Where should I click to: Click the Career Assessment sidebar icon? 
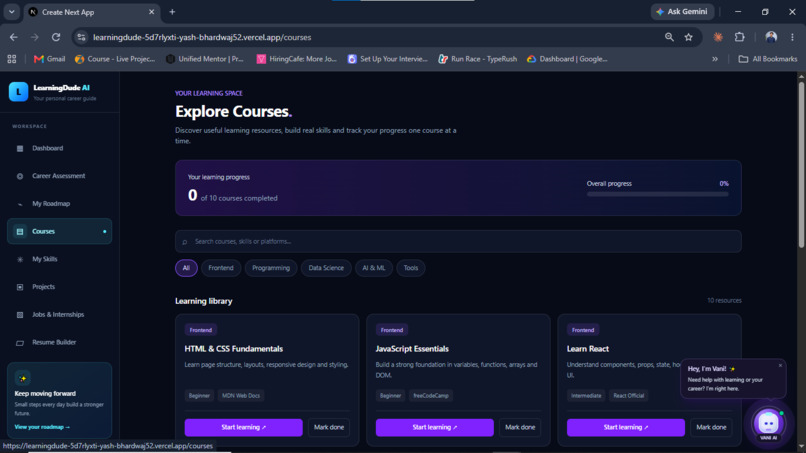[20, 176]
